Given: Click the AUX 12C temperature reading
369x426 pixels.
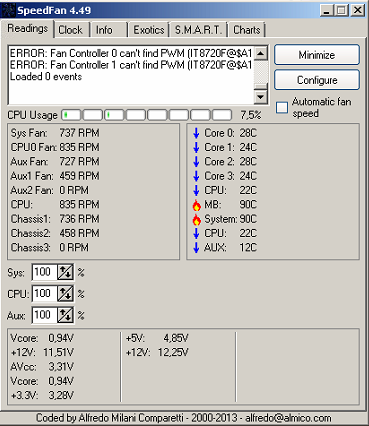Looking at the screenshot, I should 230,248.
